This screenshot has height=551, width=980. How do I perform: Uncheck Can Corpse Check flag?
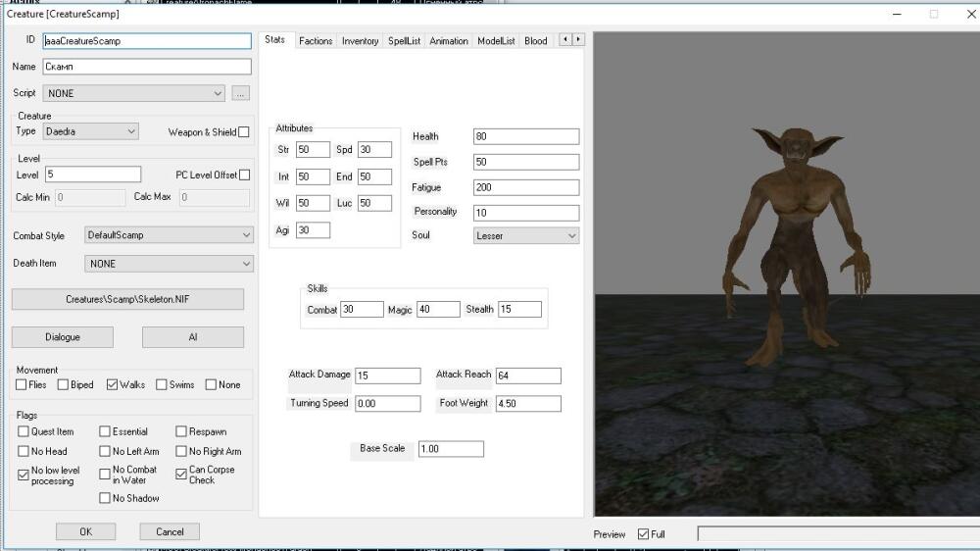180,475
